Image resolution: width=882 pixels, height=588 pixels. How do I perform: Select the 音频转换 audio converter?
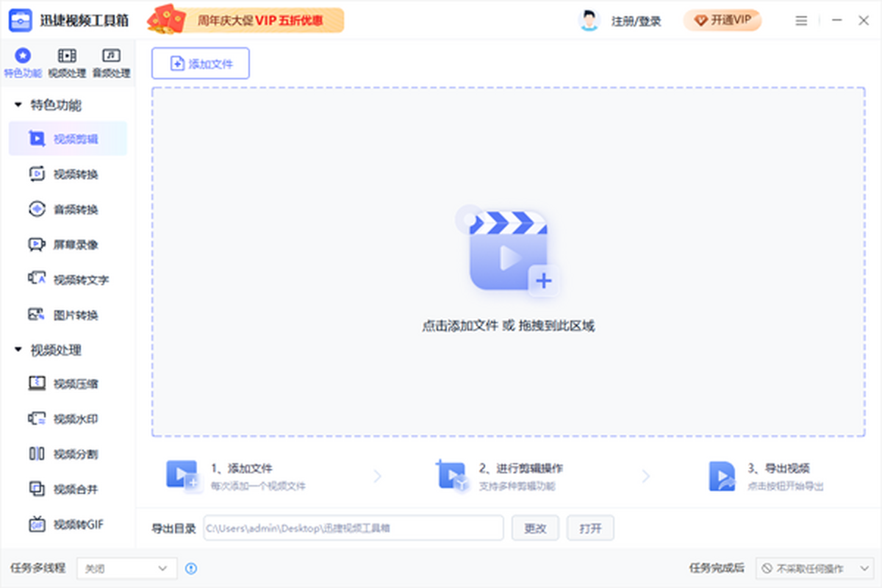point(68,209)
